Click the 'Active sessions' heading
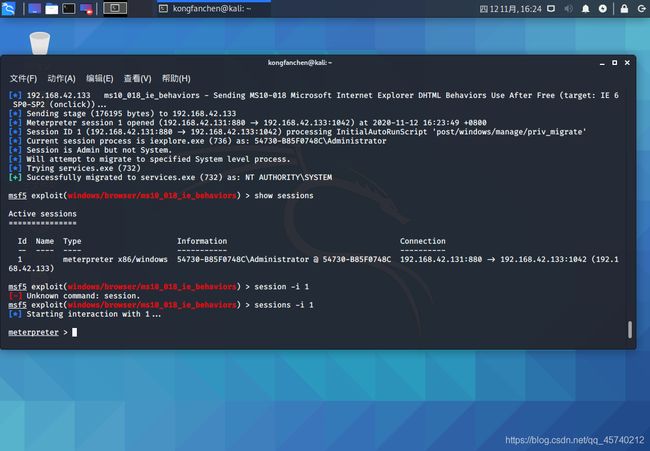The image size is (650, 451). point(42,214)
